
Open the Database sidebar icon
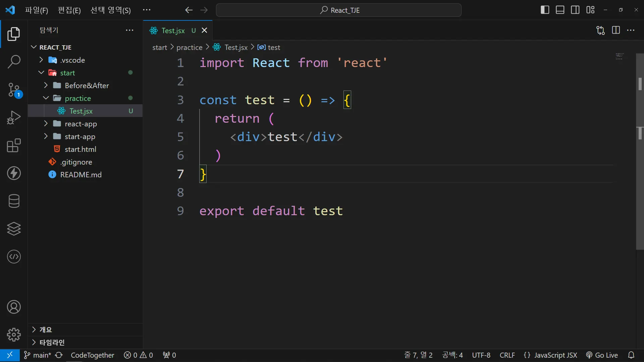click(14, 201)
